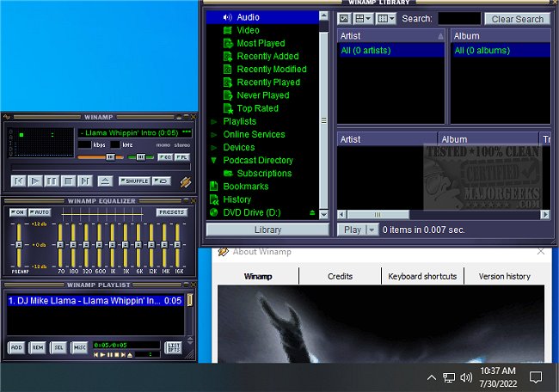
Task: Toggle the equalizer ON button
Action: click(x=17, y=212)
